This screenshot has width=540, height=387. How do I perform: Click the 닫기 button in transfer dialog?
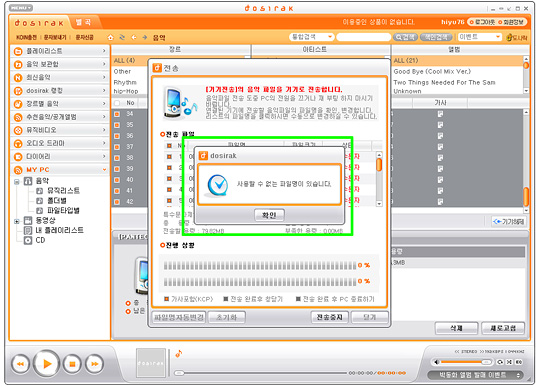click(370, 317)
